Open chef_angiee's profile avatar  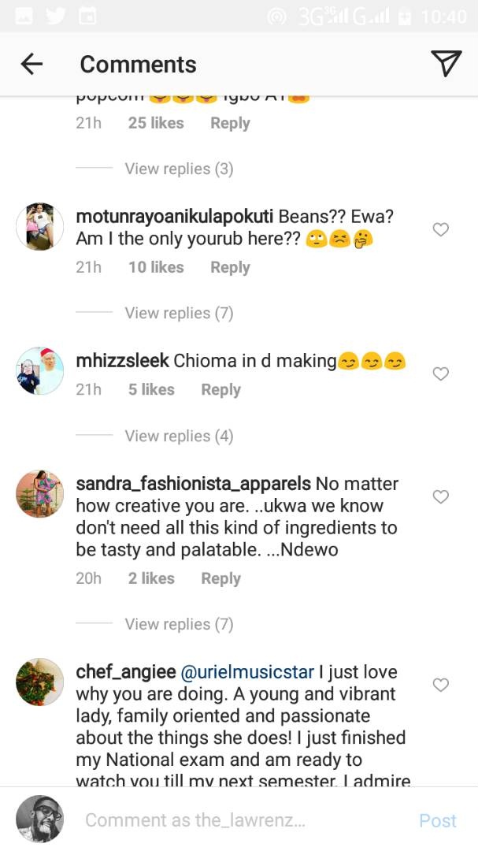point(39,682)
